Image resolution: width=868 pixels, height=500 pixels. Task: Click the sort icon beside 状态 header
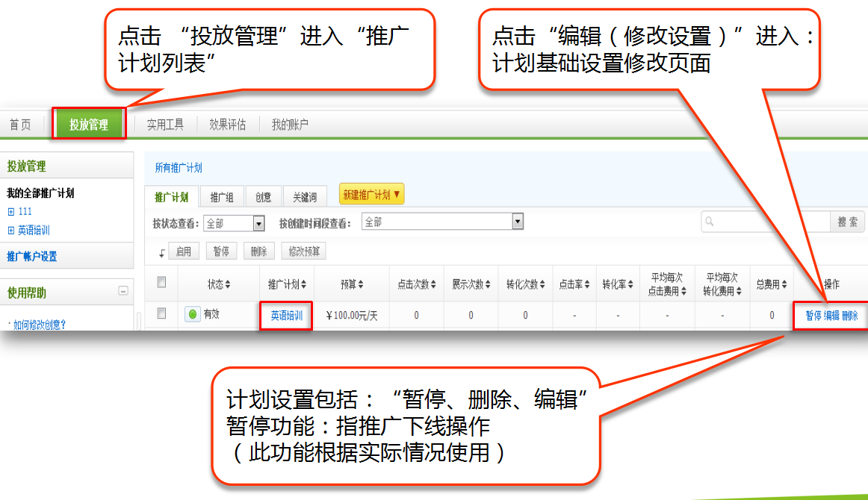coord(228,284)
